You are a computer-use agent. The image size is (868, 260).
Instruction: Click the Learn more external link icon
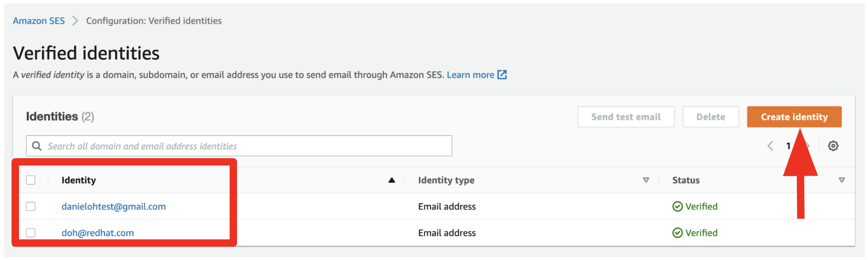[502, 75]
